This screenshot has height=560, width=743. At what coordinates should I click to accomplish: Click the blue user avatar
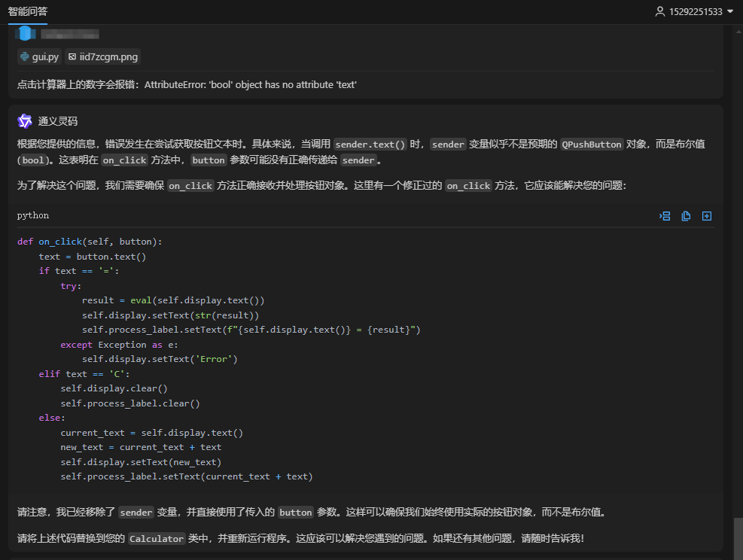click(26, 33)
